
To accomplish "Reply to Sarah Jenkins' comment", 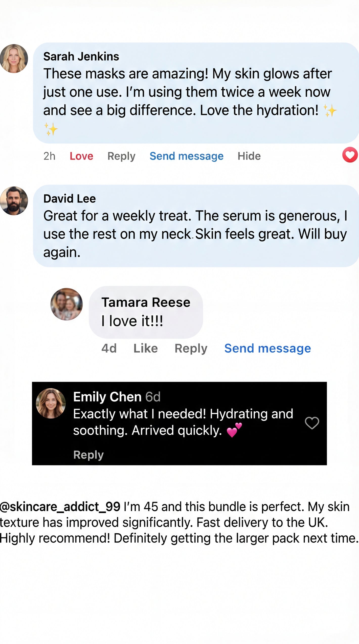I will tap(121, 156).
